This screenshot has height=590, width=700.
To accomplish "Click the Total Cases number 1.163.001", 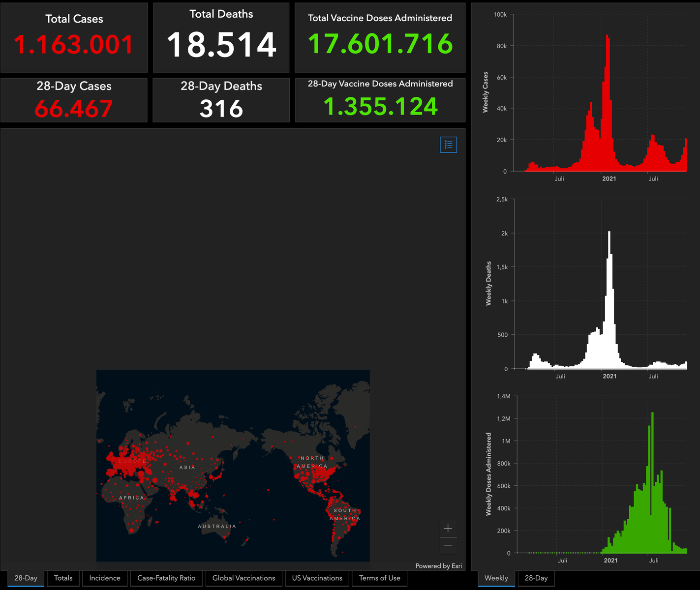I will click(74, 45).
